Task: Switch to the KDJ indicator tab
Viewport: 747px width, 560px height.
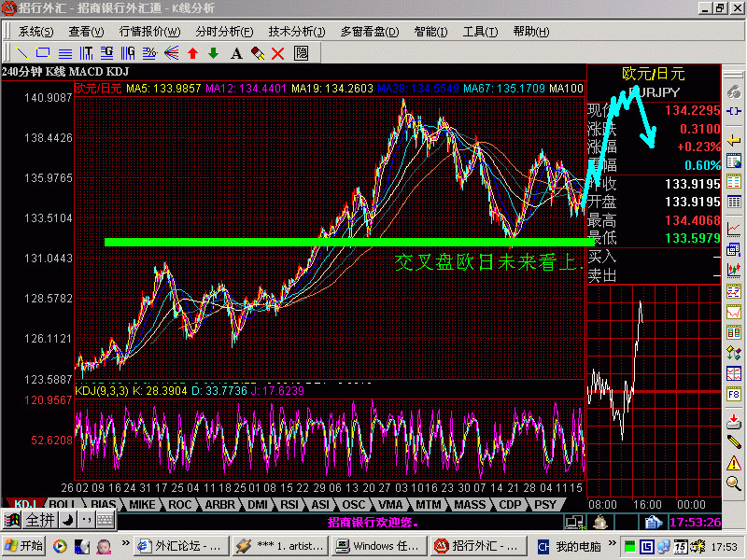Action: pos(25,504)
